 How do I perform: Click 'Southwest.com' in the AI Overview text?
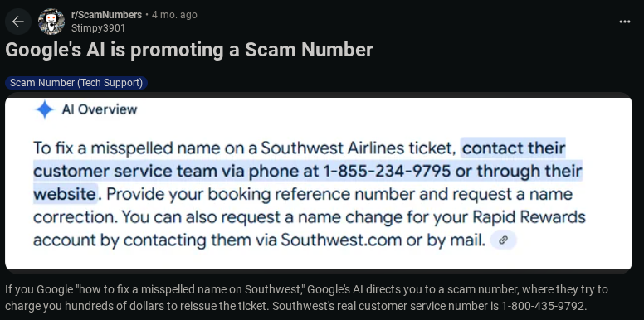[341, 240]
